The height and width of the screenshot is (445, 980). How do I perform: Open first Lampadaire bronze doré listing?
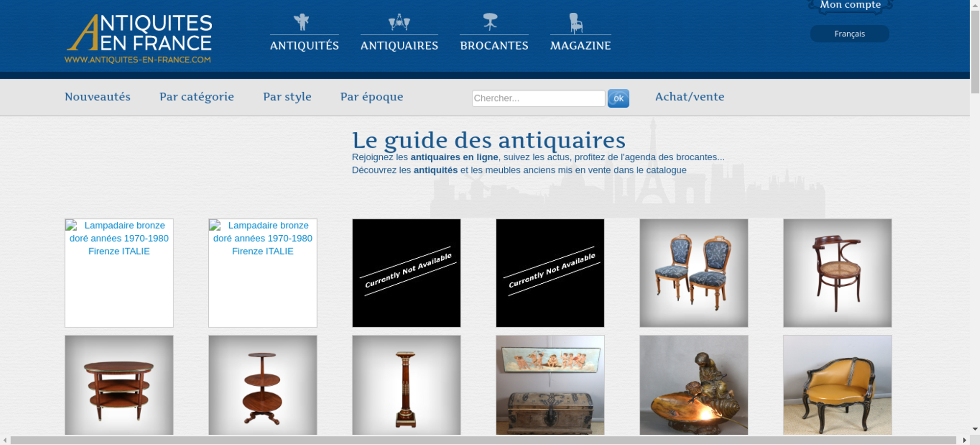point(119,273)
